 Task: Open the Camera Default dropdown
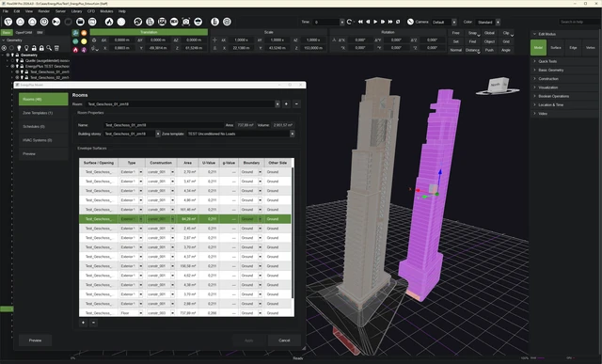point(454,23)
